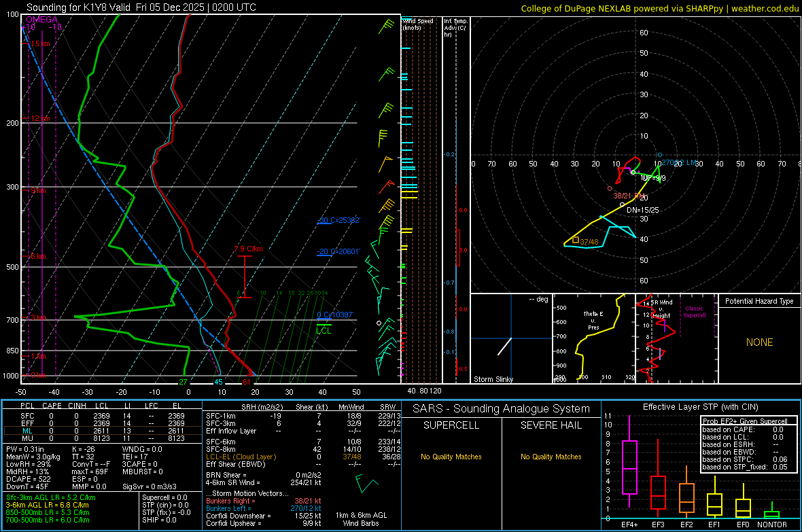This screenshot has height=532, width=802.
Task: Click the SARS - Sounding Analogue System title
Action: pyautogui.click(x=502, y=409)
